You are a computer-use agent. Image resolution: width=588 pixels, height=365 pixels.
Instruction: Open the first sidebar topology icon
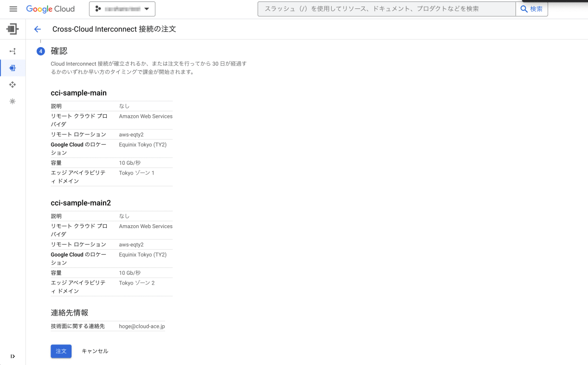point(13,51)
